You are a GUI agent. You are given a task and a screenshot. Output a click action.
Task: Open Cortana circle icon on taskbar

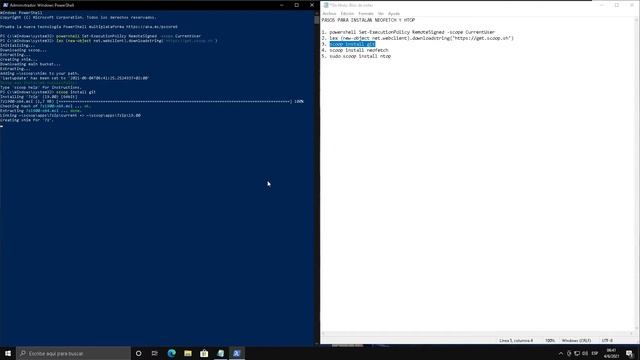138,353
